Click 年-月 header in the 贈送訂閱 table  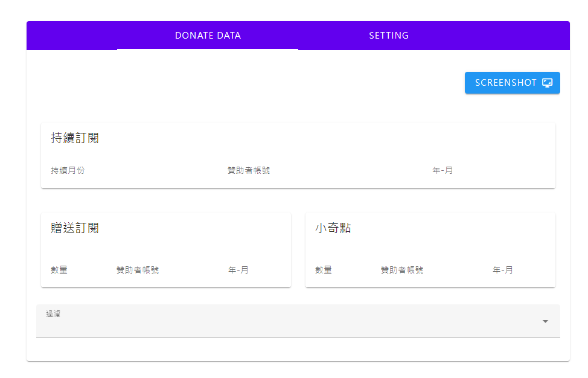click(238, 270)
